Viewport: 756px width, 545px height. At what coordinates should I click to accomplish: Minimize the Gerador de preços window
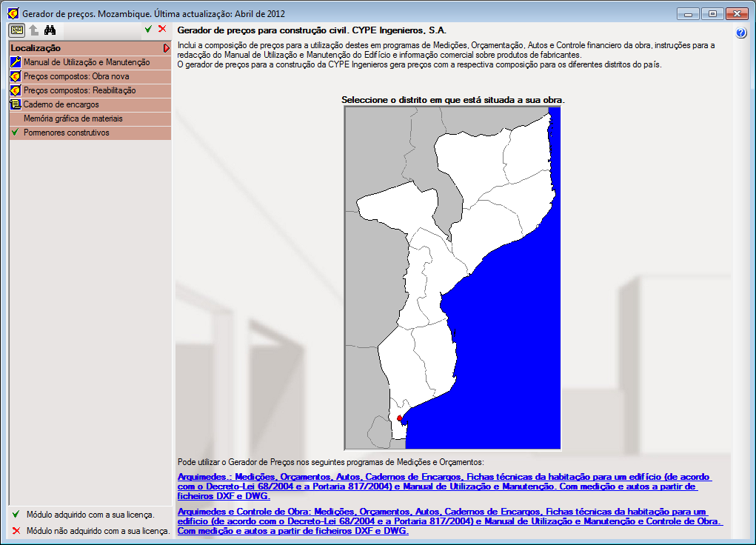click(688, 14)
